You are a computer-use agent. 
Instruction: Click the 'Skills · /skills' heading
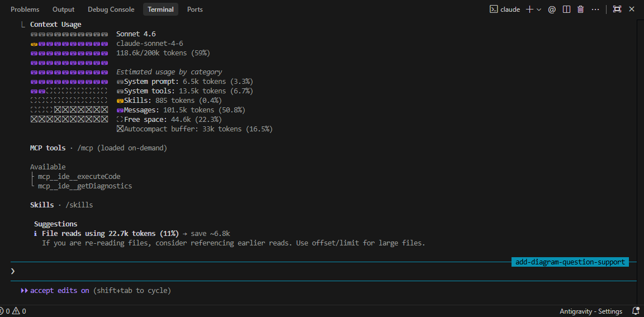[61, 205]
